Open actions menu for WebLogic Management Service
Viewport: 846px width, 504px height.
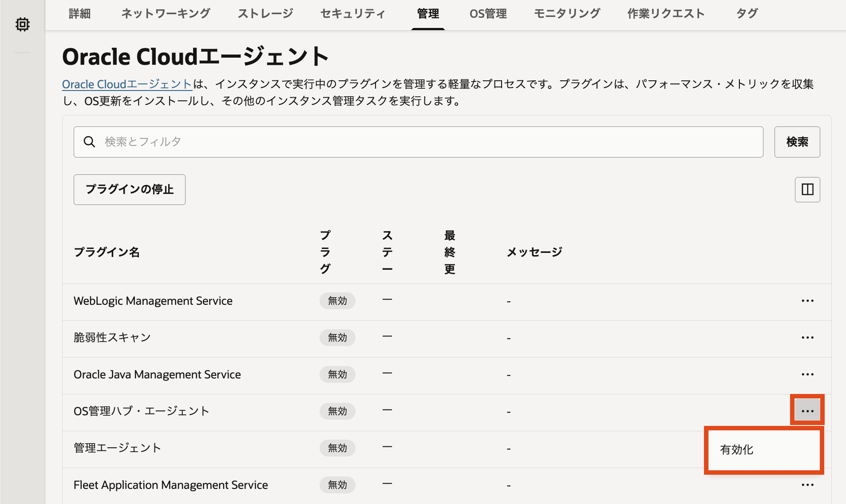pyautogui.click(x=807, y=301)
